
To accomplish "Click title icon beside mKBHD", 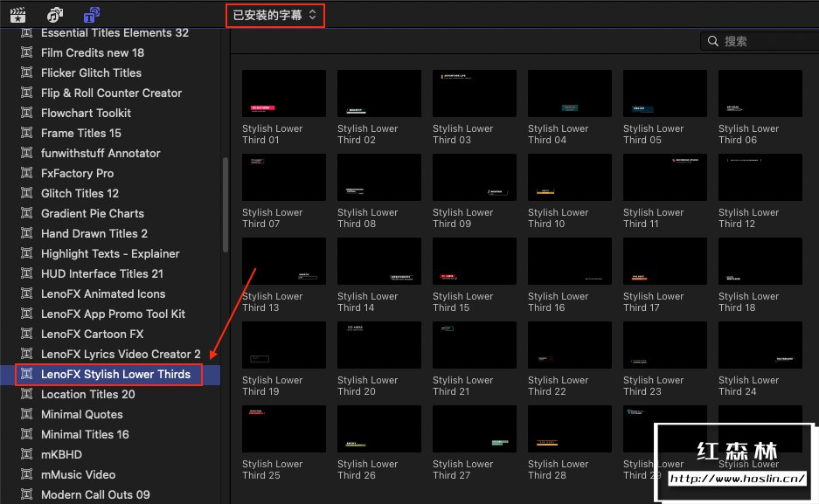I will pyautogui.click(x=26, y=454).
